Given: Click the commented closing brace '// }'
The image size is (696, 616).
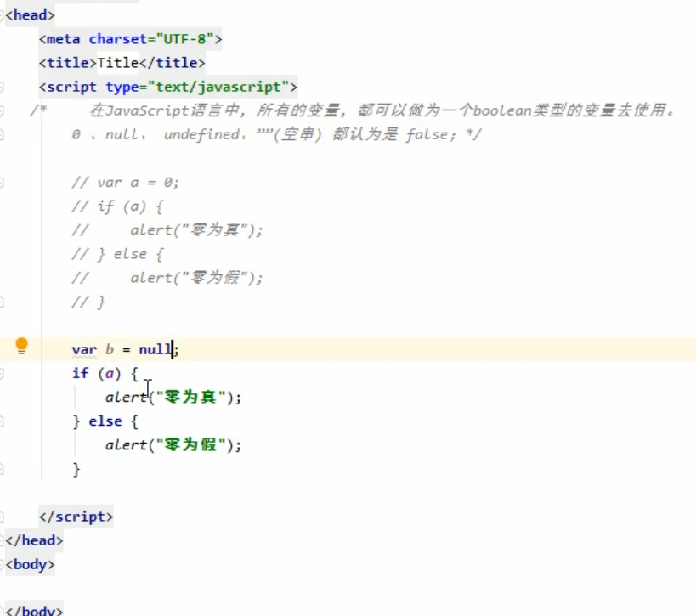Looking at the screenshot, I should 88,302.
